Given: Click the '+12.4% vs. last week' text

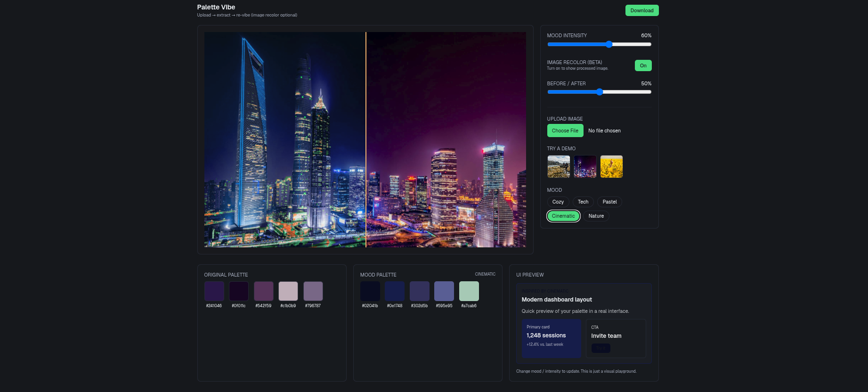Looking at the screenshot, I should coord(545,344).
